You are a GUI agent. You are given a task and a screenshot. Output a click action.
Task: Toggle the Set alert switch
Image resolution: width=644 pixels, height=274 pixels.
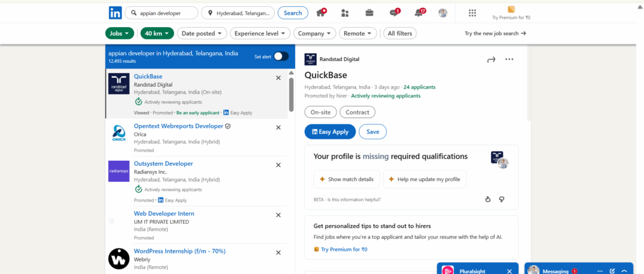click(x=280, y=57)
